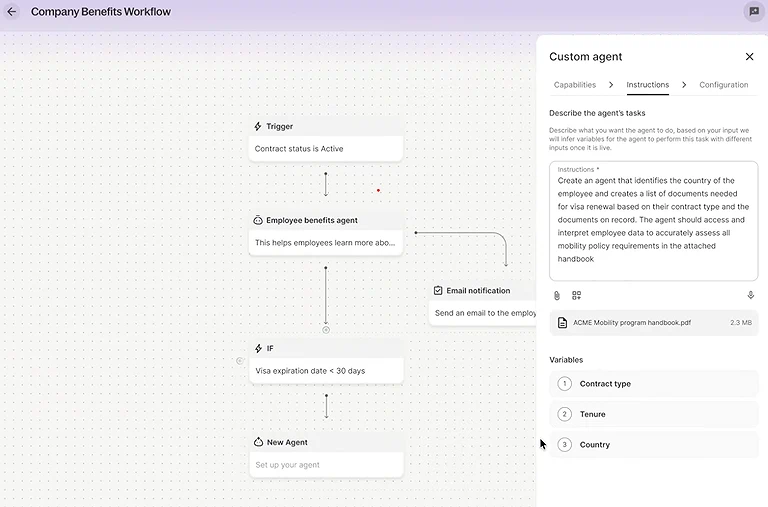Image resolution: width=768 pixels, height=507 pixels.
Task: Select the New Agent node header
Action: point(326,442)
